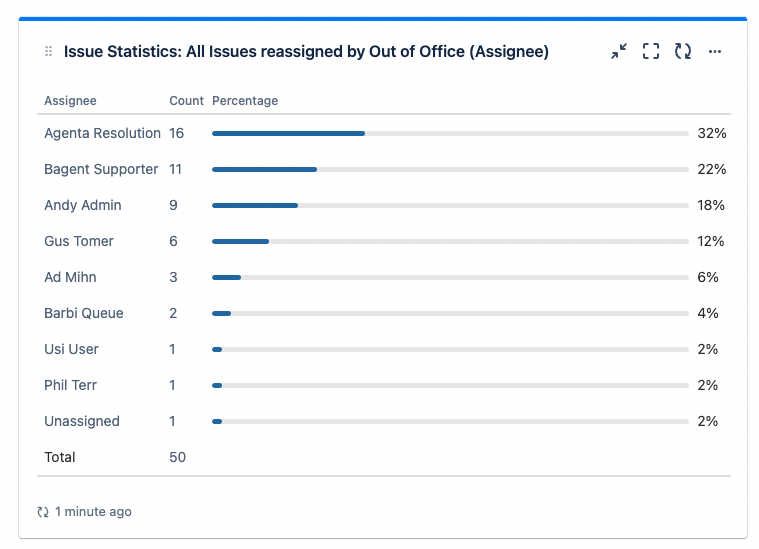Click the gadget title text

pyautogui.click(x=306, y=51)
